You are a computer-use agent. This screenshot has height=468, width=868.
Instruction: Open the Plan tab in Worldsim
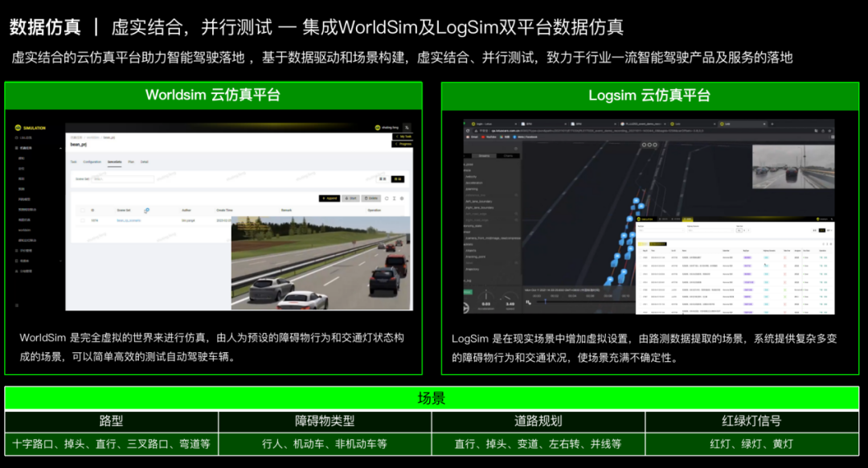131,162
